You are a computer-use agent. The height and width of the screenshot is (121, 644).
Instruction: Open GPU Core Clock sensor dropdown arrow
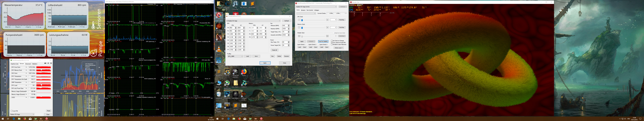[x=26, y=67]
